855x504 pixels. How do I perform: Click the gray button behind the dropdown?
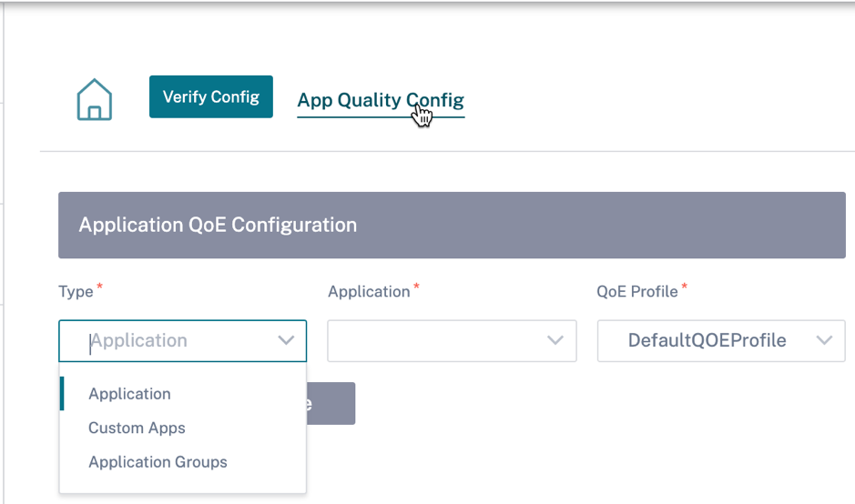(x=331, y=403)
